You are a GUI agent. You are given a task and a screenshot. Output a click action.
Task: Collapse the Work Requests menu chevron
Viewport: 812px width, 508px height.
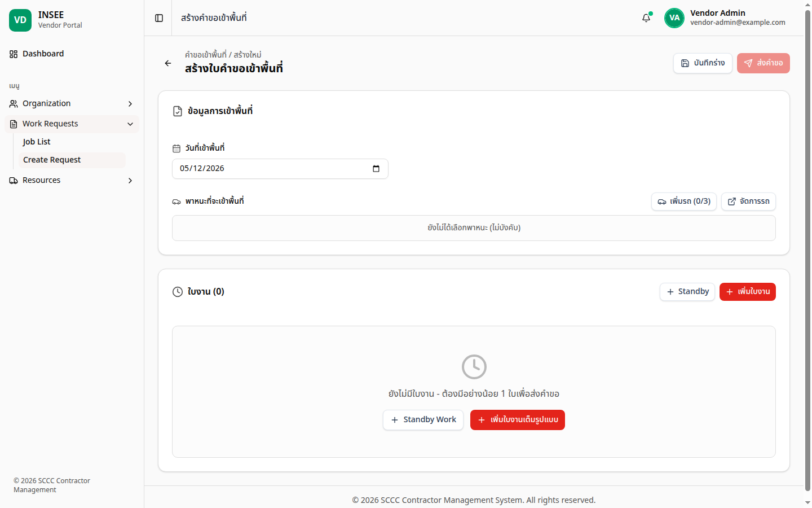pyautogui.click(x=130, y=124)
